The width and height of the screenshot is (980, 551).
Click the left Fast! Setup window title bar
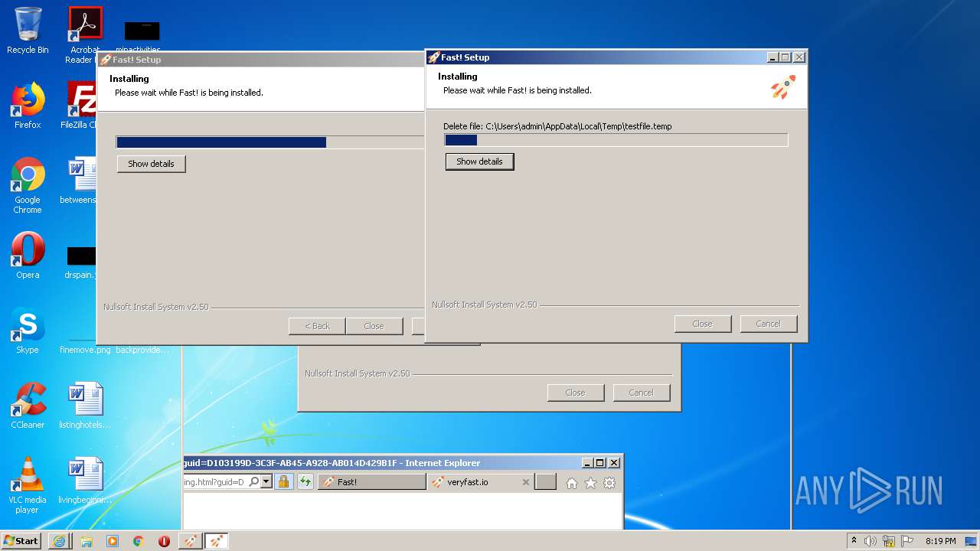260,60
